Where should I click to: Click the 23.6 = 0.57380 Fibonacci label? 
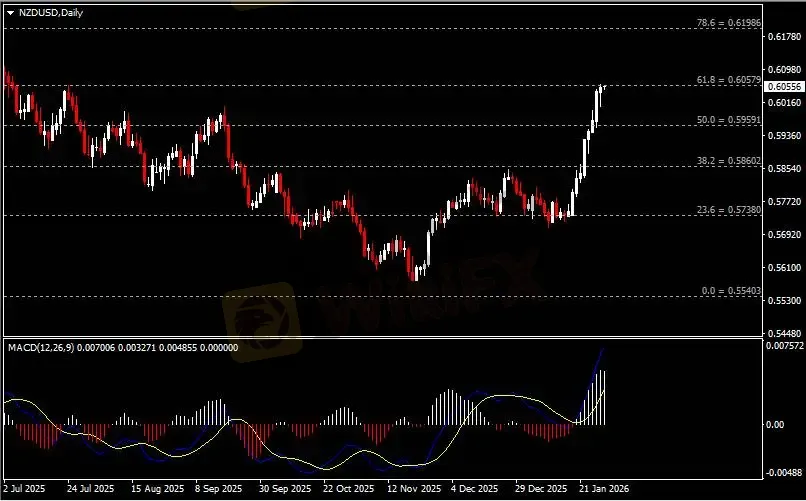(x=728, y=210)
